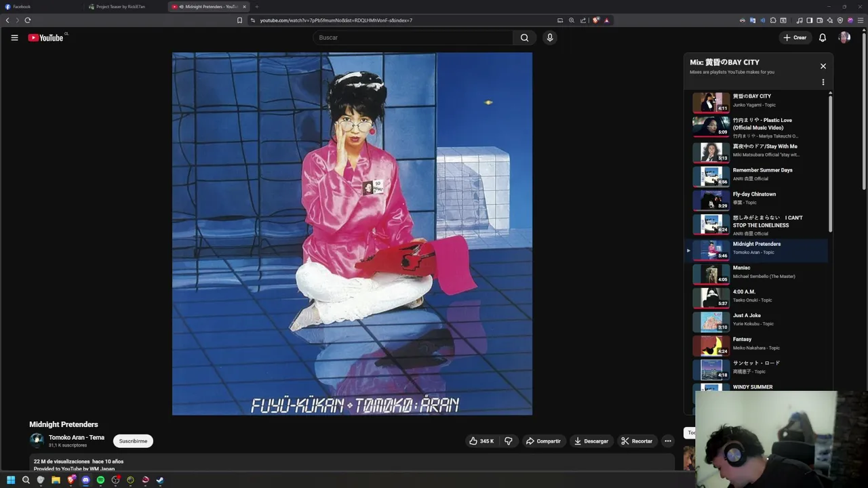The image size is (868, 488).
Task: Open Brave Rewards triangle icon
Action: click(606, 20)
